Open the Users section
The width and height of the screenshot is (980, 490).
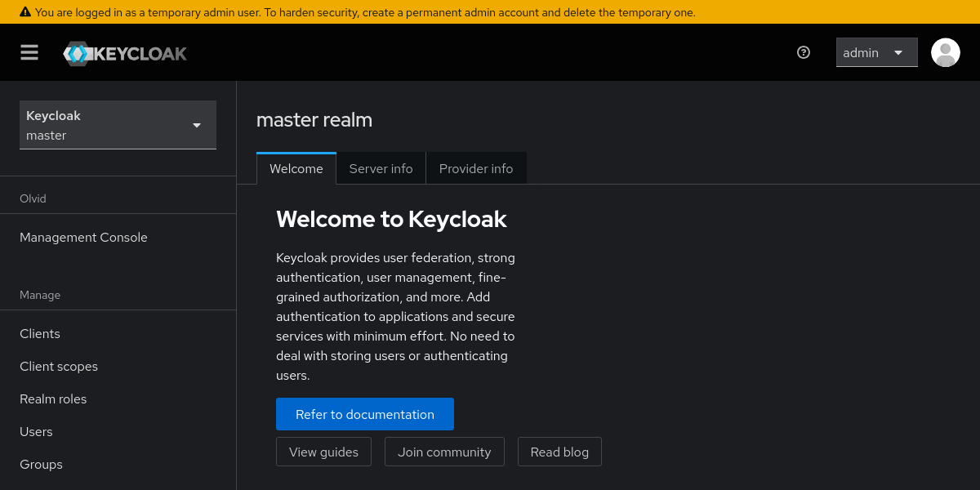[118, 432]
